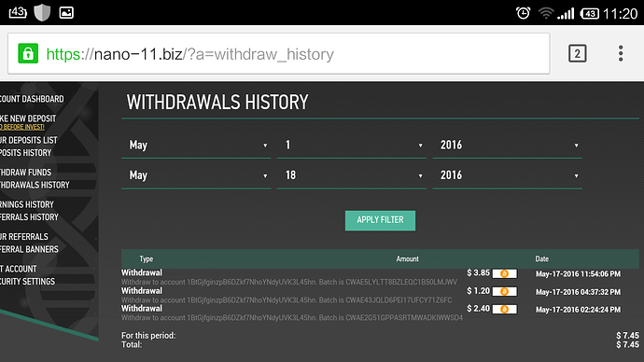Open Security Settings in sidebar
The image size is (644, 362).
tap(27, 281)
